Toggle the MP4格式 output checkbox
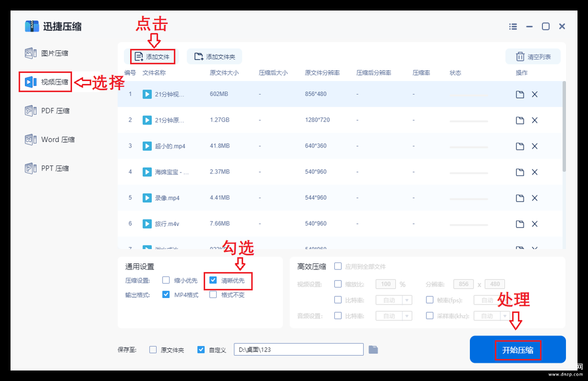Viewport: 588px width, 381px height. coord(166,294)
